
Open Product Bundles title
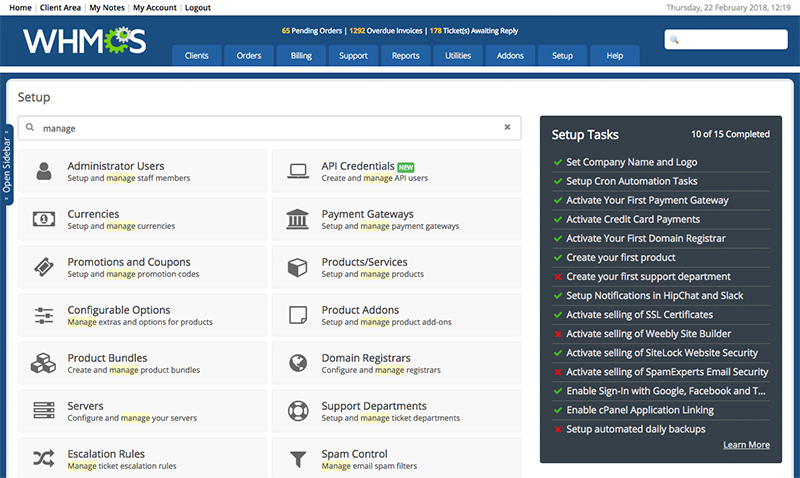pyautogui.click(x=107, y=358)
